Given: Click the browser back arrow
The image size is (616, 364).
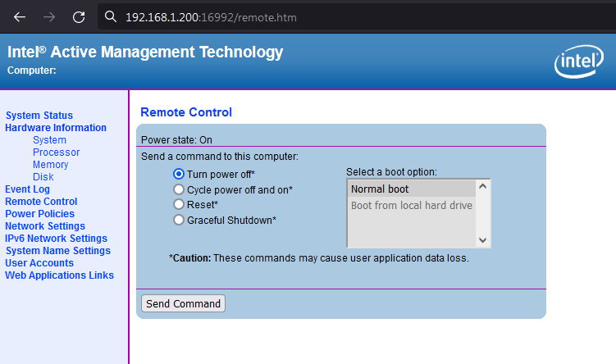Looking at the screenshot, I should coord(20,16).
